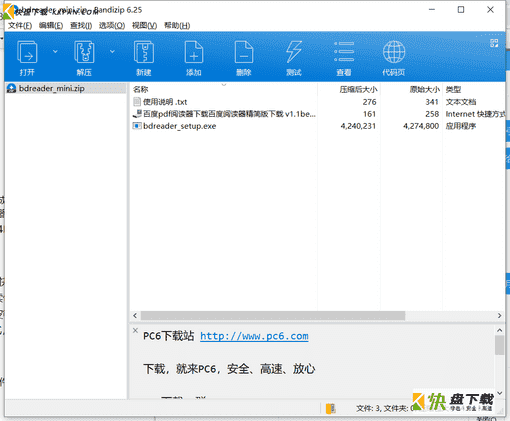Screen dimensions: 510x421
Task: Click the horizontal scrollbar thumb of file list
Action: [273, 315]
